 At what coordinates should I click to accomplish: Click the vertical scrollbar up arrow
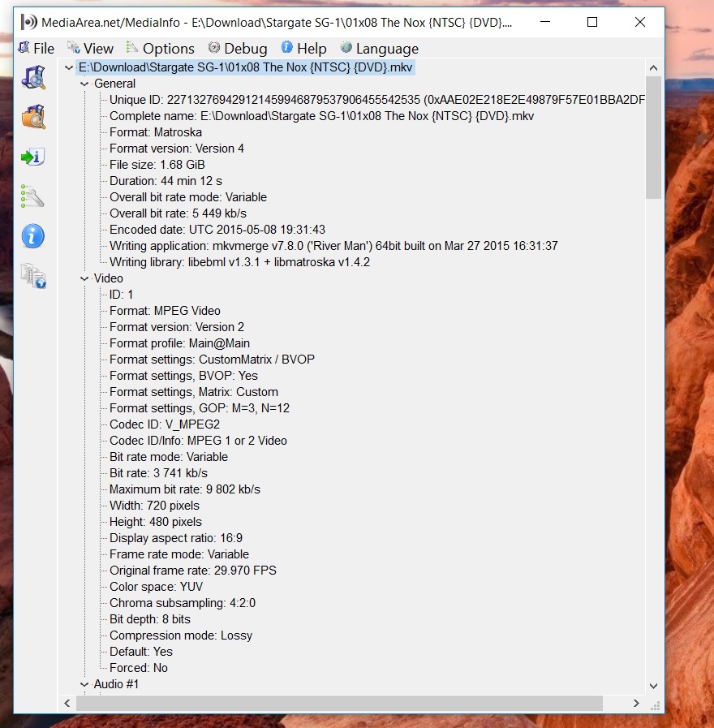coord(653,68)
